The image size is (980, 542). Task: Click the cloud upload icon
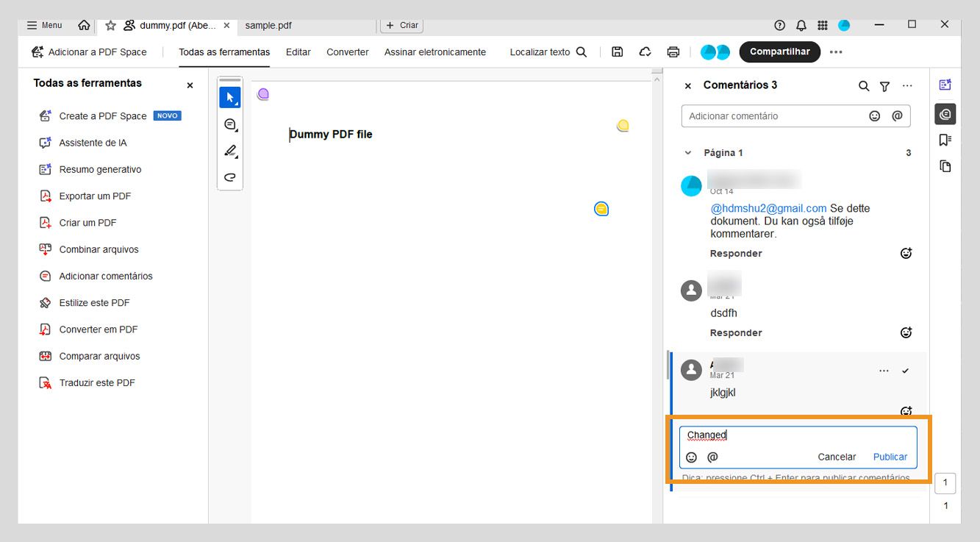coord(645,52)
